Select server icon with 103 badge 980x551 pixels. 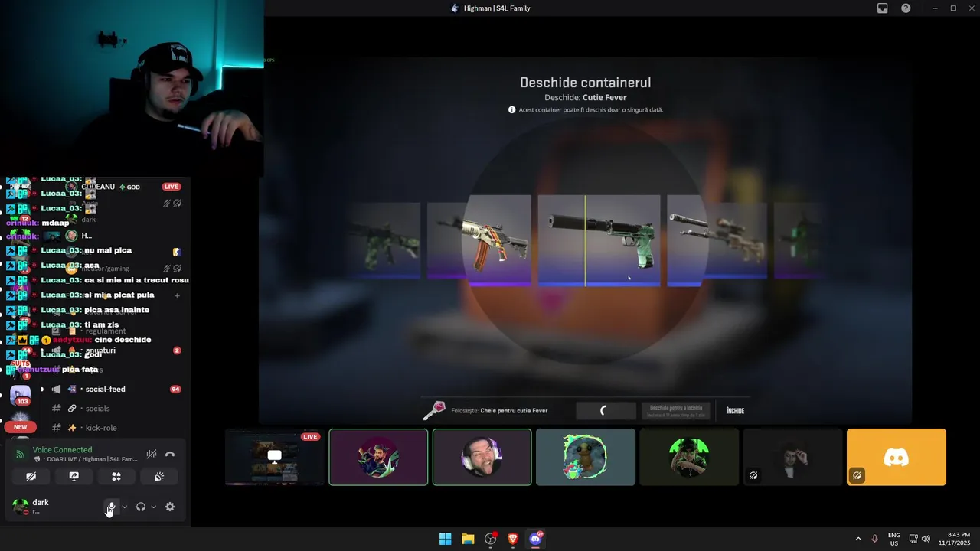pyautogui.click(x=21, y=395)
